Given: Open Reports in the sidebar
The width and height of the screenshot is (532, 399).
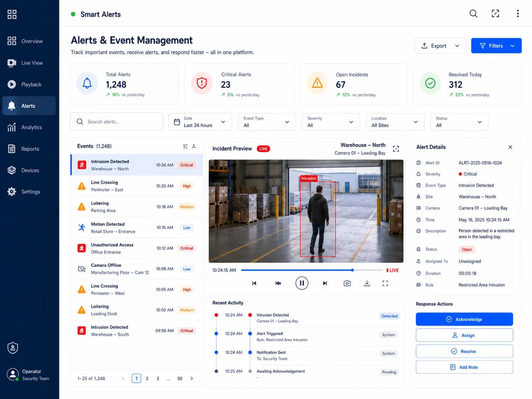Looking at the screenshot, I should [29, 149].
